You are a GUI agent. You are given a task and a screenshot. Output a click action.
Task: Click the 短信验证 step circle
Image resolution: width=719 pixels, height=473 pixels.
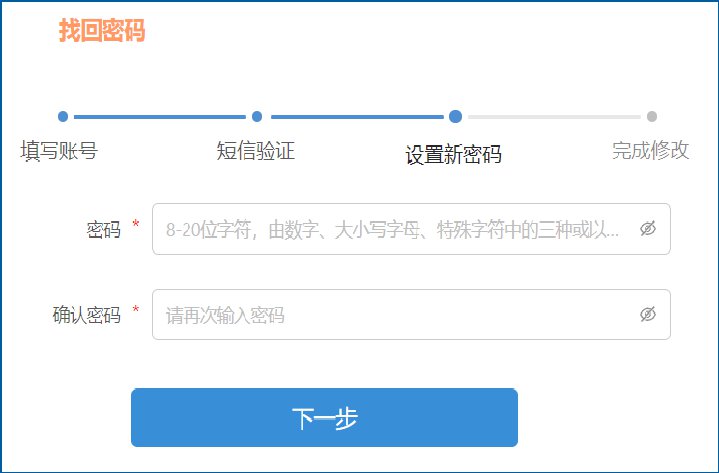(x=257, y=116)
